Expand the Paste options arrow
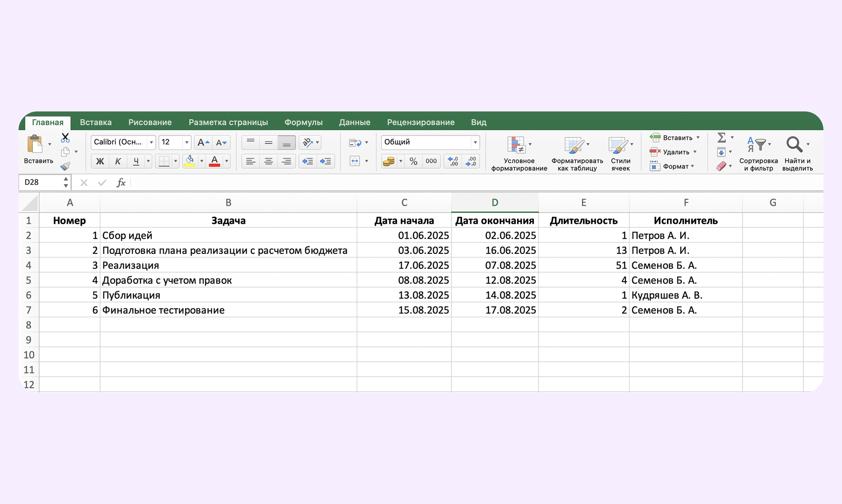This screenshot has height=504, width=842. coord(50,144)
